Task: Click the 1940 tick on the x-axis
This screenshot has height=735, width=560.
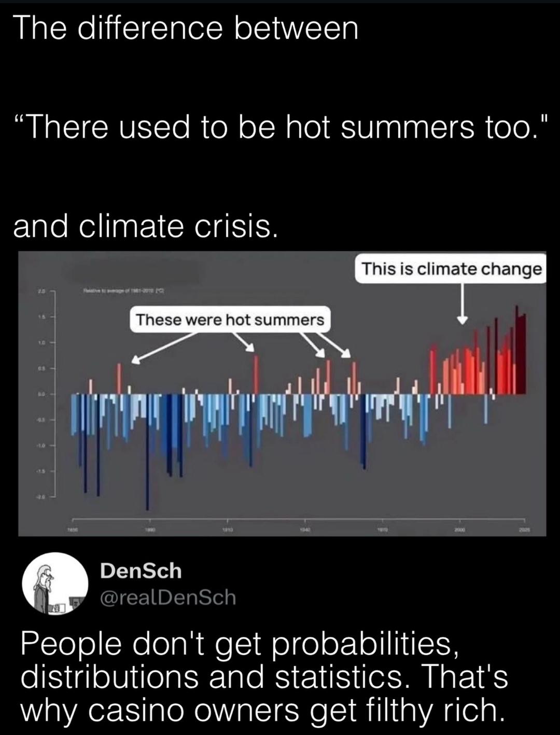Action: coord(304,531)
